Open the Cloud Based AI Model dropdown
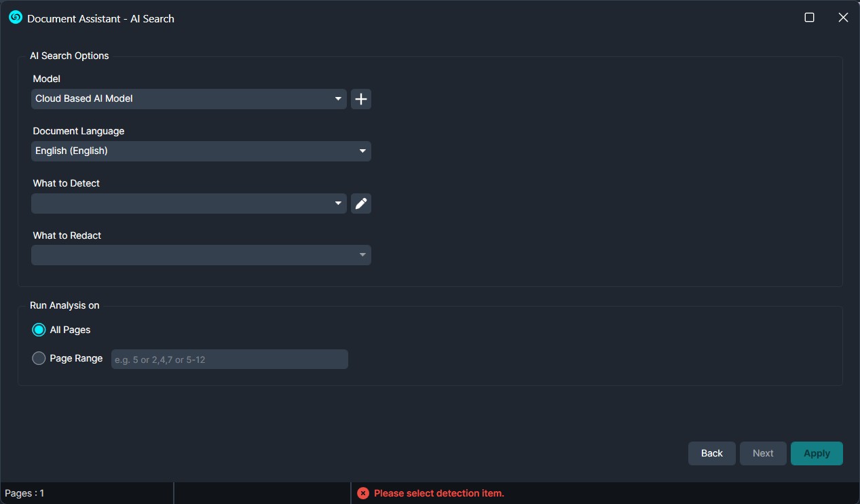Screen dimensions: 860x504 tap(189, 99)
